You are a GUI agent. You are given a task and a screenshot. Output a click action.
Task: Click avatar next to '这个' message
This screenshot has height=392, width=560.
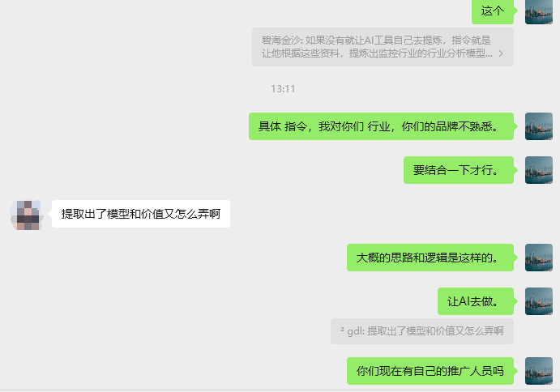[x=539, y=11]
